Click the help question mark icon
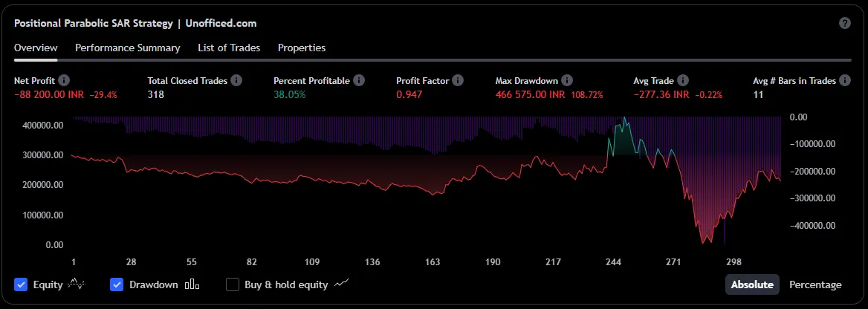Image resolution: width=868 pixels, height=309 pixels. click(x=844, y=23)
